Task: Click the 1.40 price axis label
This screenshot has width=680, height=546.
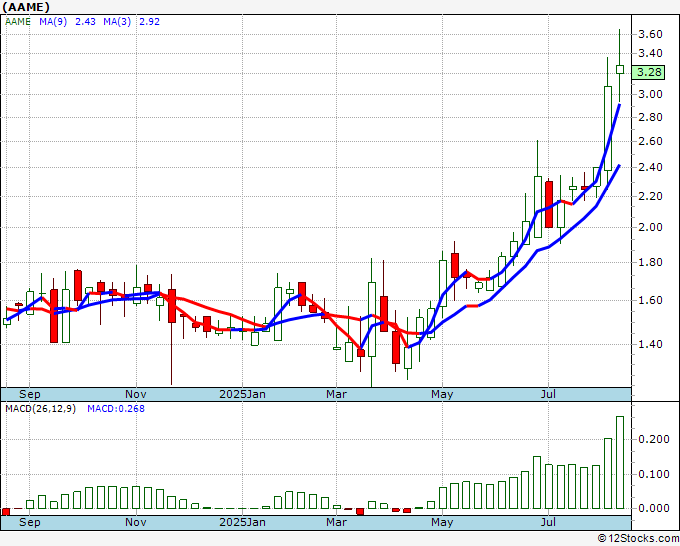Action: [x=650, y=344]
